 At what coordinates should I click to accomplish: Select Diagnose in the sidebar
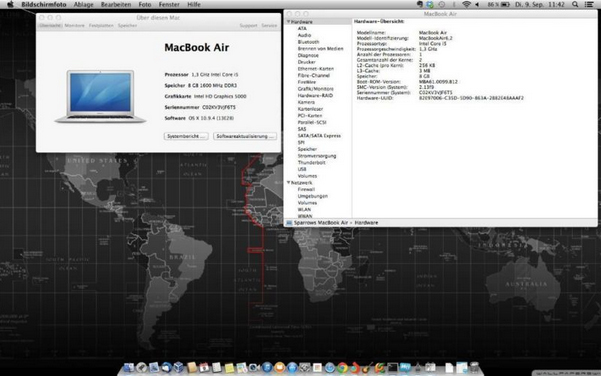click(308, 55)
